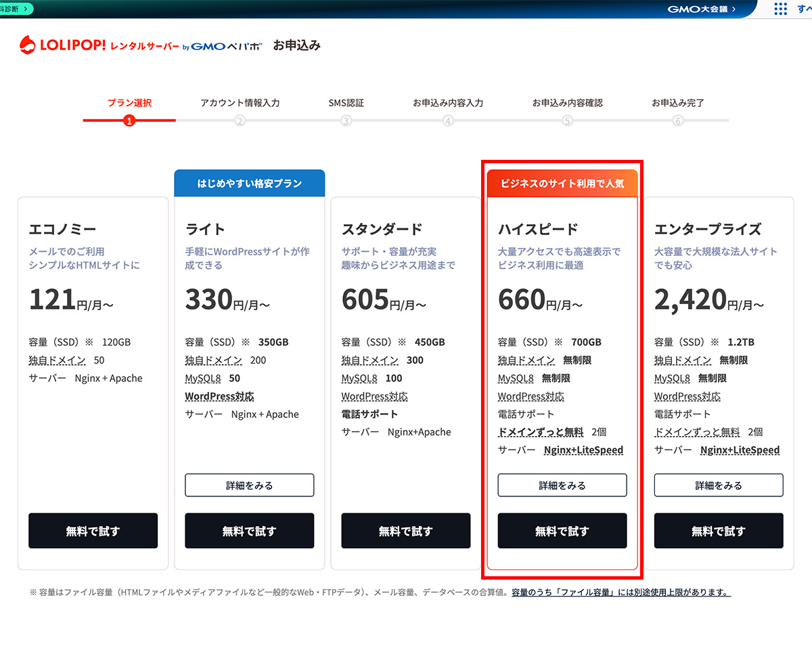
Task: Open MySQL8 link in ライト plan
Action: [202, 378]
